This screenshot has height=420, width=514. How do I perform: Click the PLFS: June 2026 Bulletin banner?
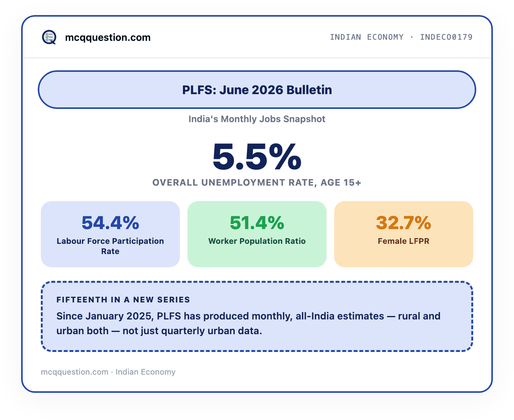pos(257,90)
